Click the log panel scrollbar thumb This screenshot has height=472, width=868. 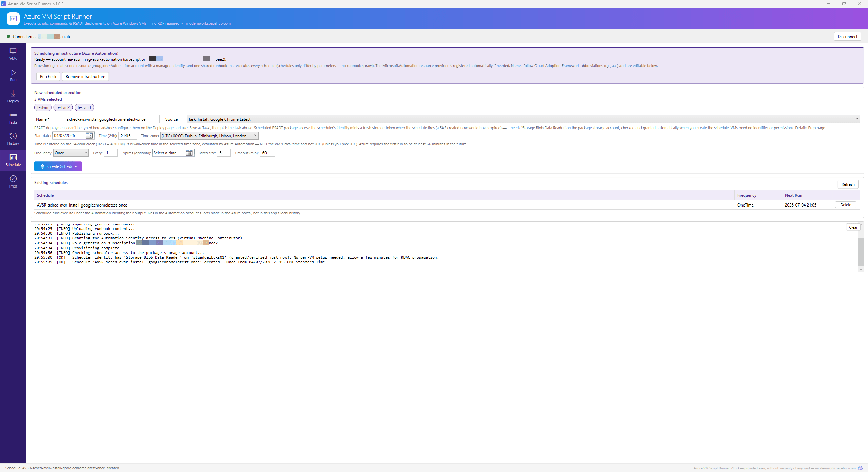point(861,252)
